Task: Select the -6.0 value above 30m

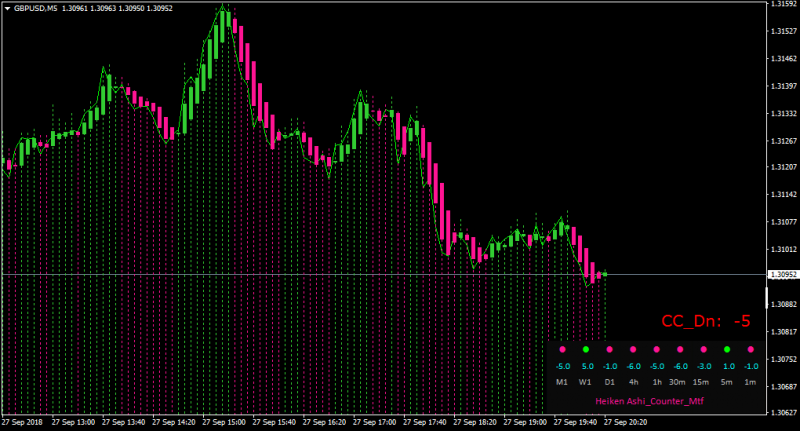Action: pyautogui.click(x=680, y=366)
